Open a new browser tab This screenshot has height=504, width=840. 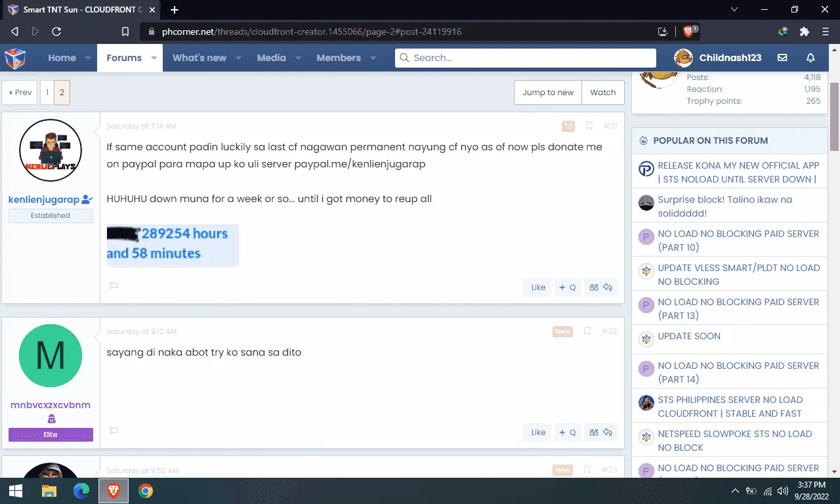(x=175, y=10)
